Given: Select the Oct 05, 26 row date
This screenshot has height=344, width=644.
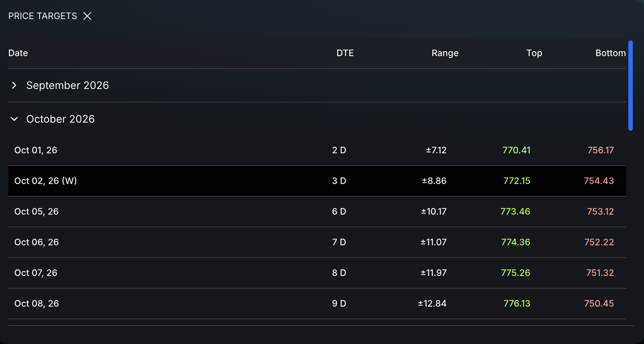Looking at the screenshot, I should tap(36, 212).
